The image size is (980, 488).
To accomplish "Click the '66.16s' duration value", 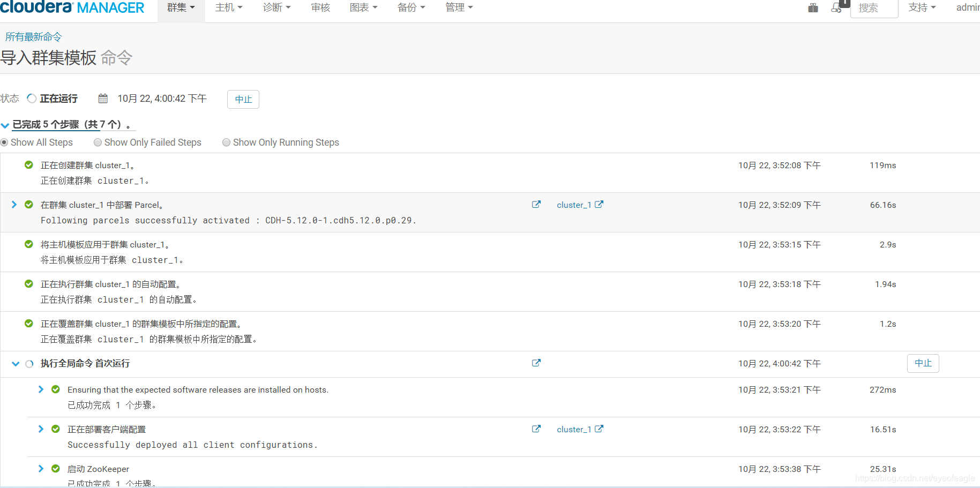I will (x=883, y=205).
